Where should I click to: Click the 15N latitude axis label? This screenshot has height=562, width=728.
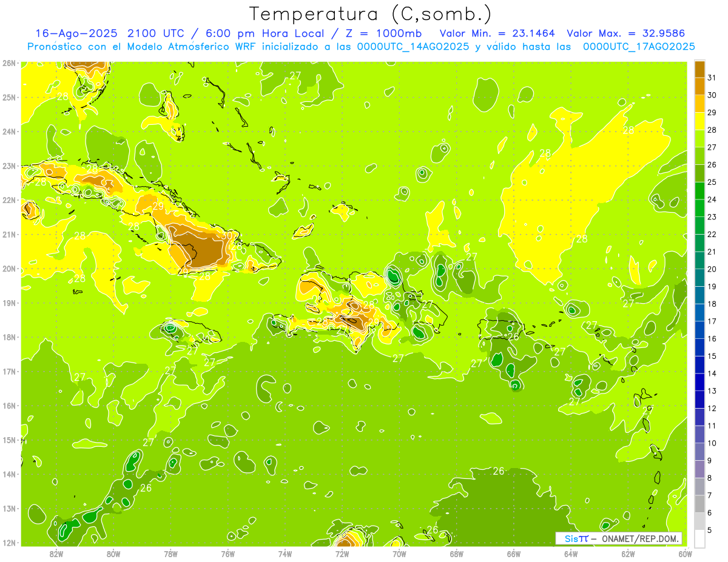coord(8,440)
